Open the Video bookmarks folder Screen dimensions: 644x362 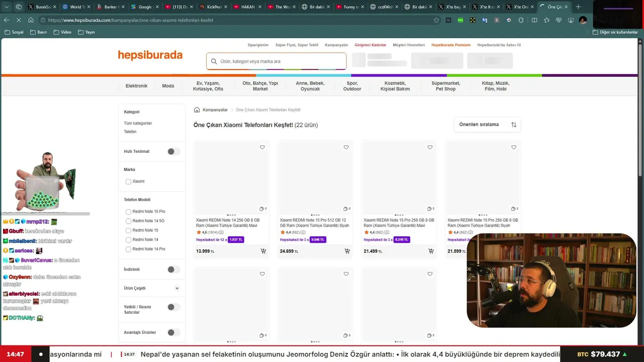(62, 32)
